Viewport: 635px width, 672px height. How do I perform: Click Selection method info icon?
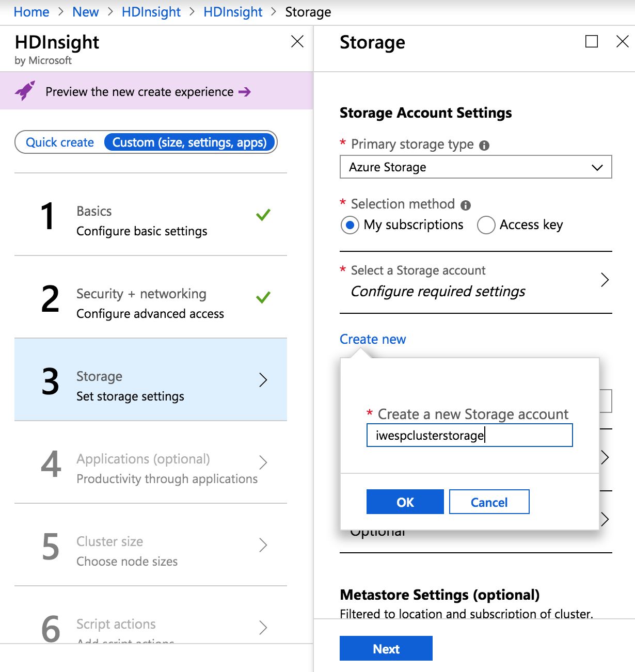[466, 205]
